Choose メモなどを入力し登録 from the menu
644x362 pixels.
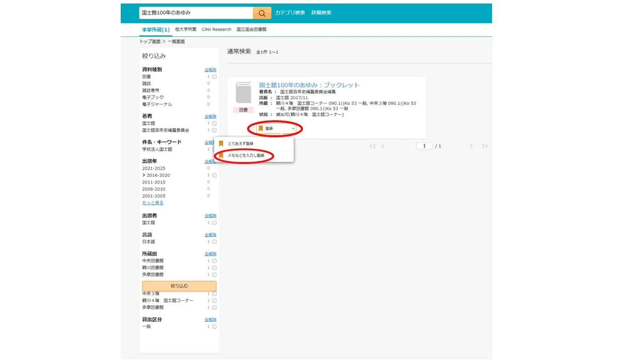point(246,156)
